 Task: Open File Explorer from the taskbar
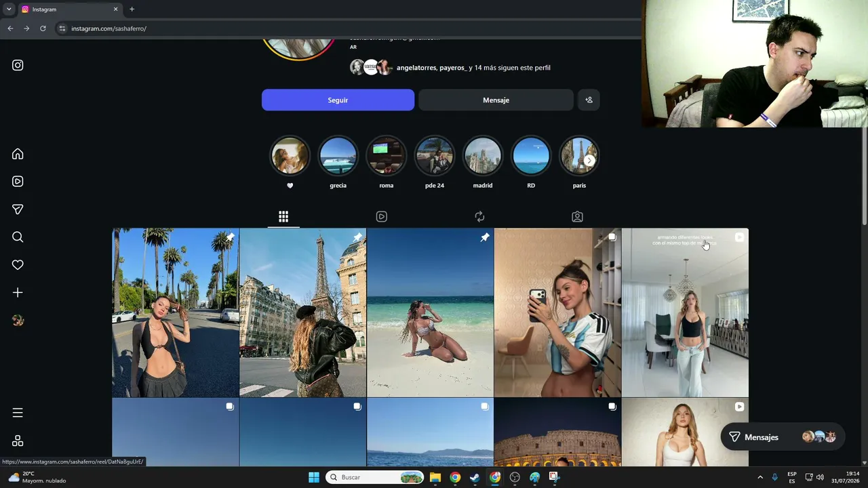(x=435, y=477)
